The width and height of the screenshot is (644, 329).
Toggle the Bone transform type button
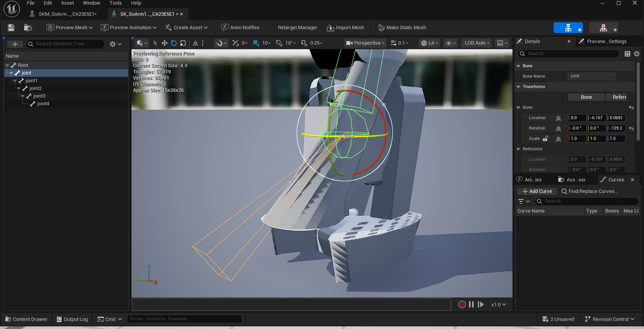tap(586, 97)
